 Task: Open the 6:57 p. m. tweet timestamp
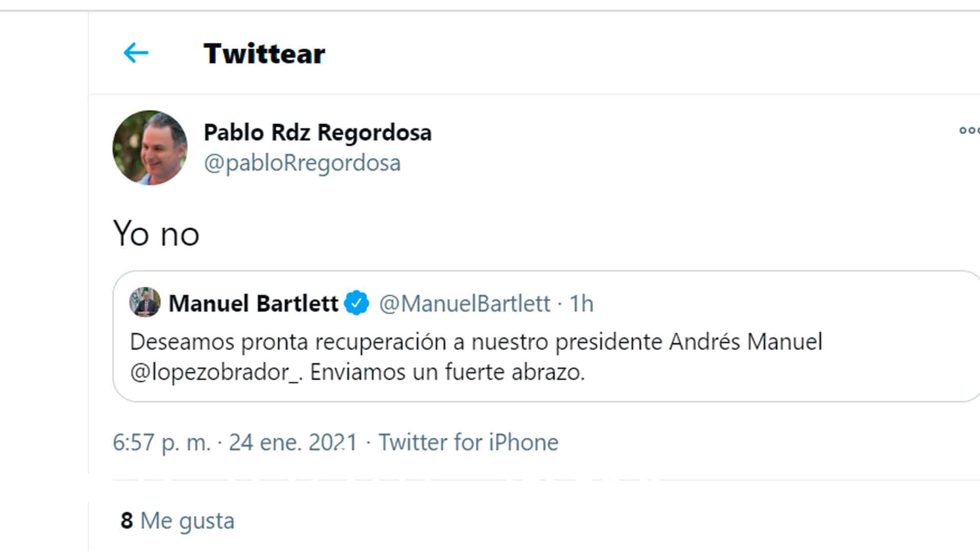coord(161,442)
